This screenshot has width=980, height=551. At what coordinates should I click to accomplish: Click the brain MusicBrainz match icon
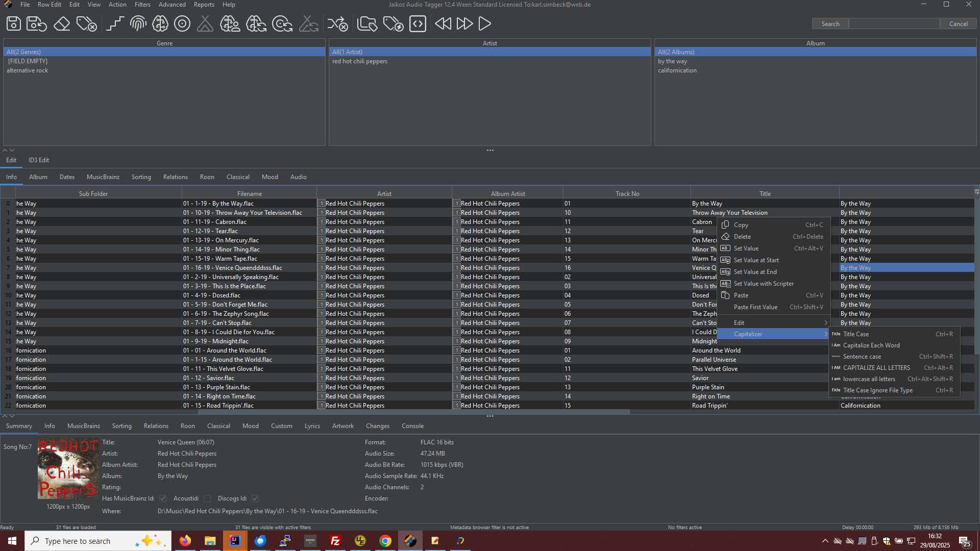click(x=160, y=24)
